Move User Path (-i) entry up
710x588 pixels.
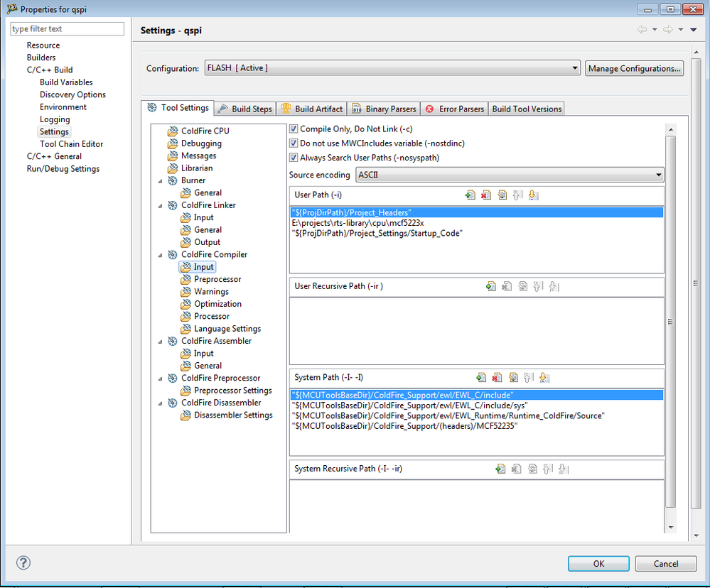pyautogui.click(x=517, y=195)
